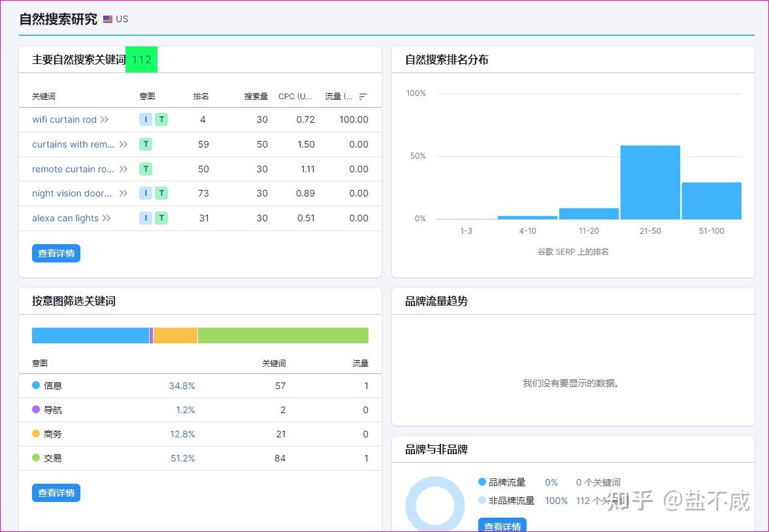The width and height of the screenshot is (769, 532).
Task: Click the T intent badge for night vision door...
Action: [161, 193]
